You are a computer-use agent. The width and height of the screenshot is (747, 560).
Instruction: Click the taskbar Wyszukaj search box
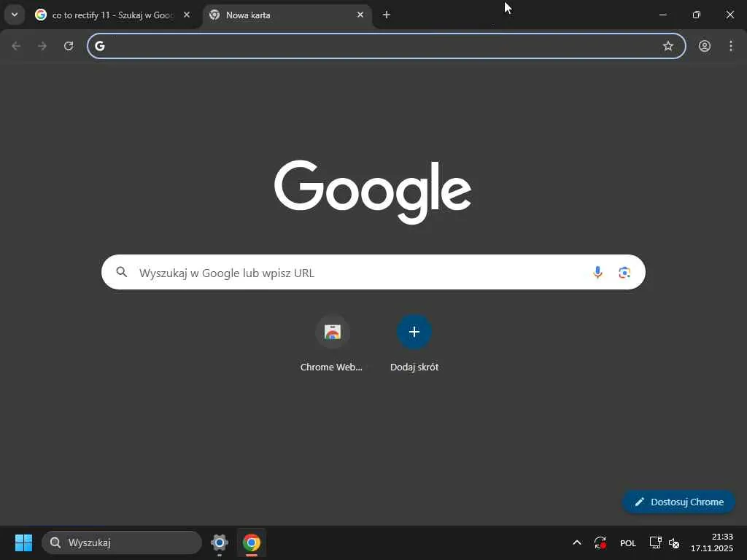point(122,542)
